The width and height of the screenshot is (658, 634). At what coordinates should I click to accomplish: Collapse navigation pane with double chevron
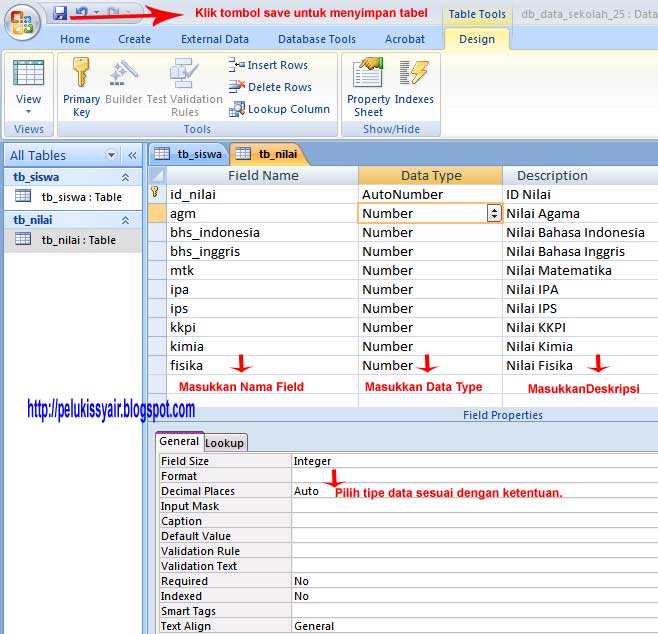(132, 155)
